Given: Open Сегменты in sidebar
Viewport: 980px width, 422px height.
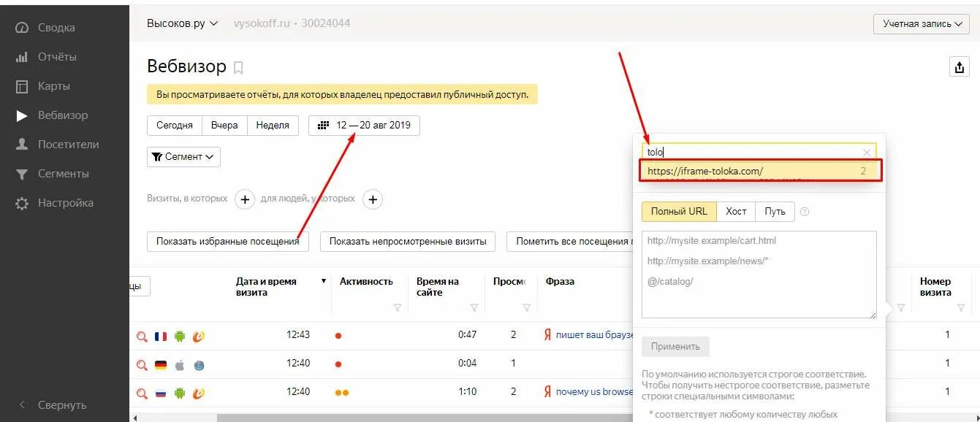Looking at the screenshot, I should tap(64, 174).
